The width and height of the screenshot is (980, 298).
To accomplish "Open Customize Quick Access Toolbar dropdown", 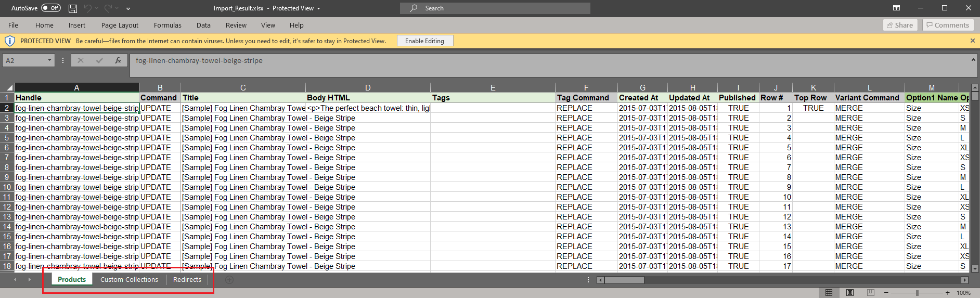I will pyautogui.click(x=128, y=8).
